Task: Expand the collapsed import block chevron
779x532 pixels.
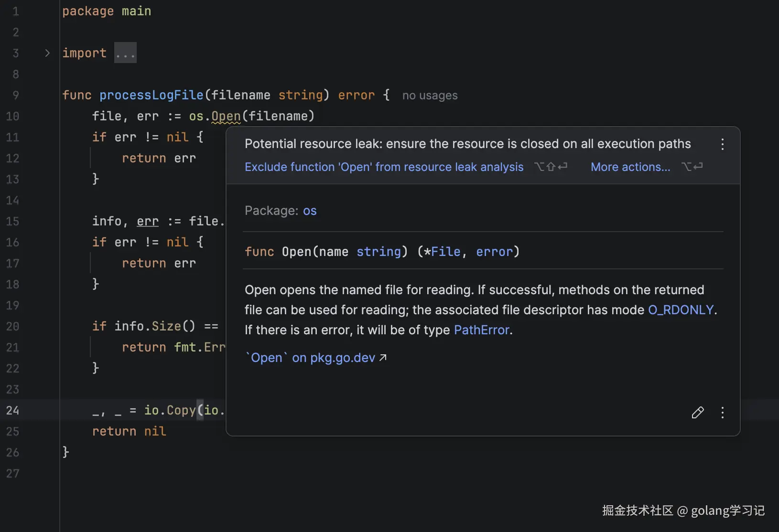Action: point(47,53)
